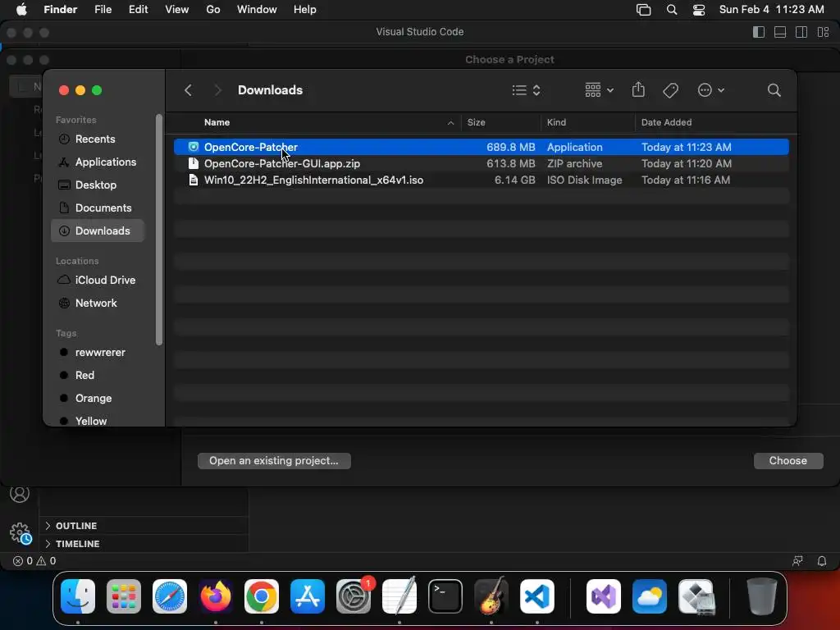
Task: Open Finder from the Dock
Action: tap(78, 596)
